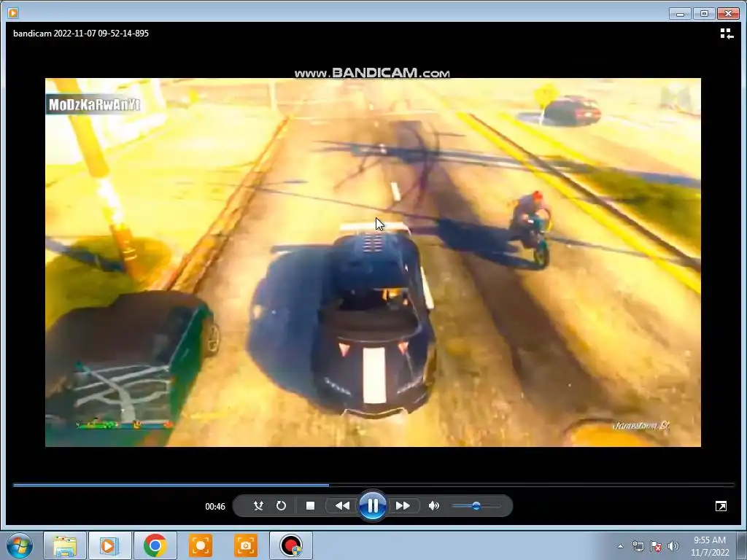View video in full screen
Screen dimensions: 747x560
pos(721,506)
